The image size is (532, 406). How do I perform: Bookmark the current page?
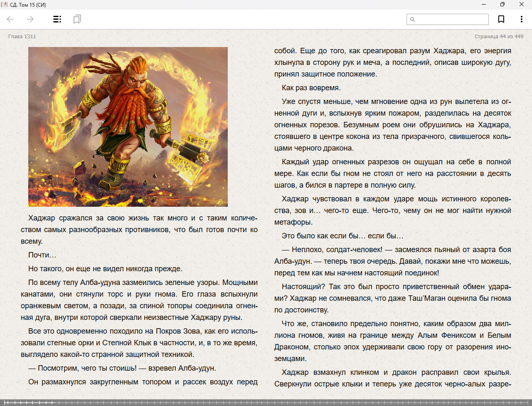pyautogui.click(x=501, y=19)
